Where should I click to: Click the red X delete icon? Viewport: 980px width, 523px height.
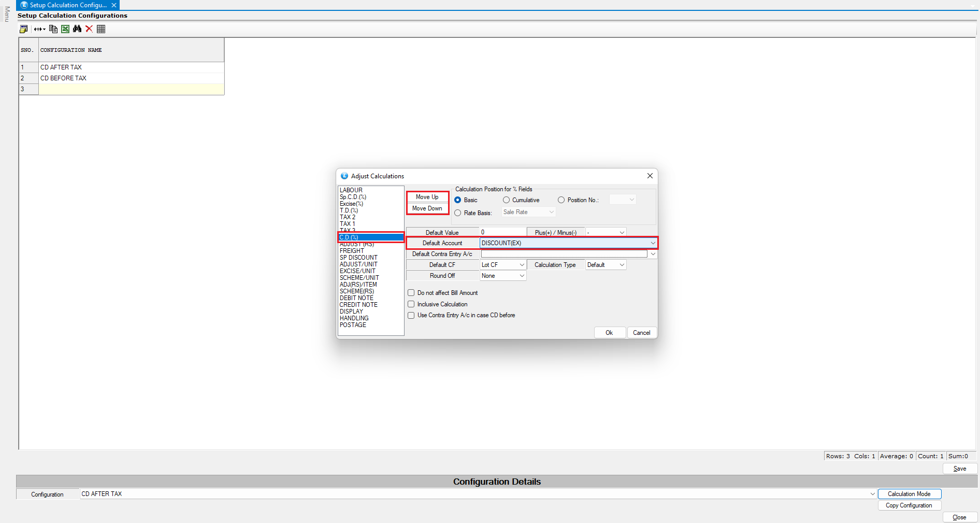[89, 29]
